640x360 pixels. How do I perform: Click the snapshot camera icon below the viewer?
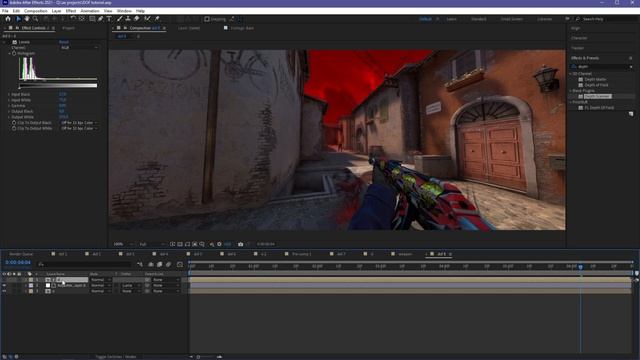point(240,244)
